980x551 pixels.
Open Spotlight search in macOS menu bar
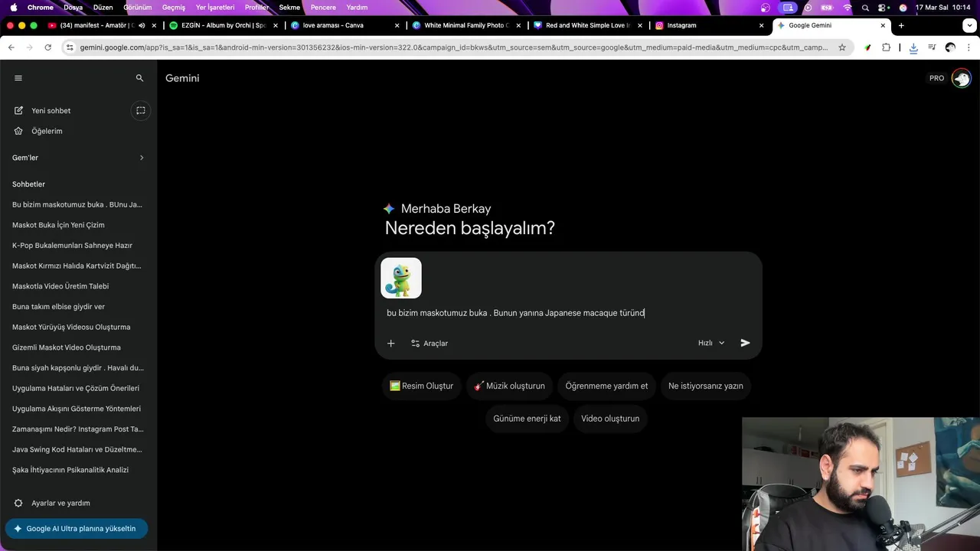pyautogui.click(x=865, y=8)
